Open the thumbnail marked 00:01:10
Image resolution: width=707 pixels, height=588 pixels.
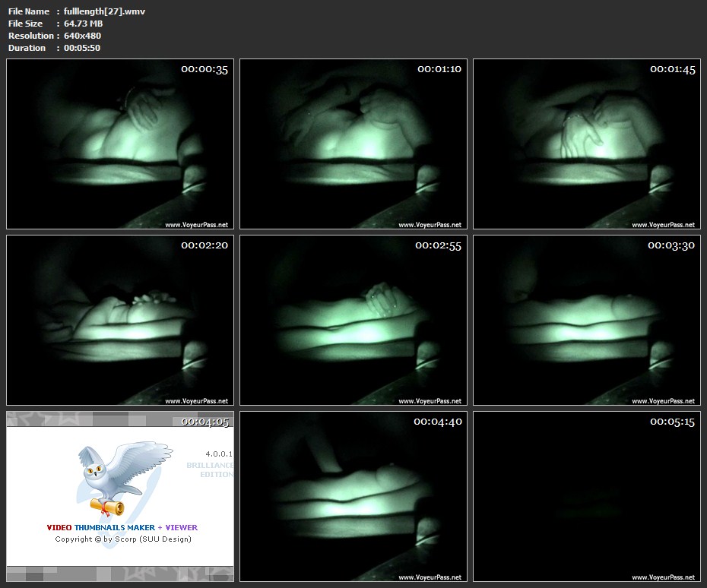tap(353, 144)
